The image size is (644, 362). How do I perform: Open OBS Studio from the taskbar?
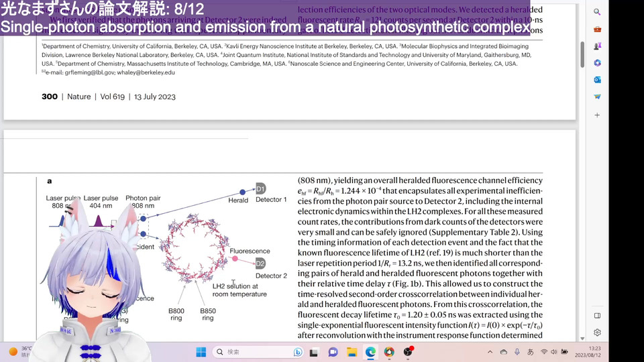click(x=408, y=352)
